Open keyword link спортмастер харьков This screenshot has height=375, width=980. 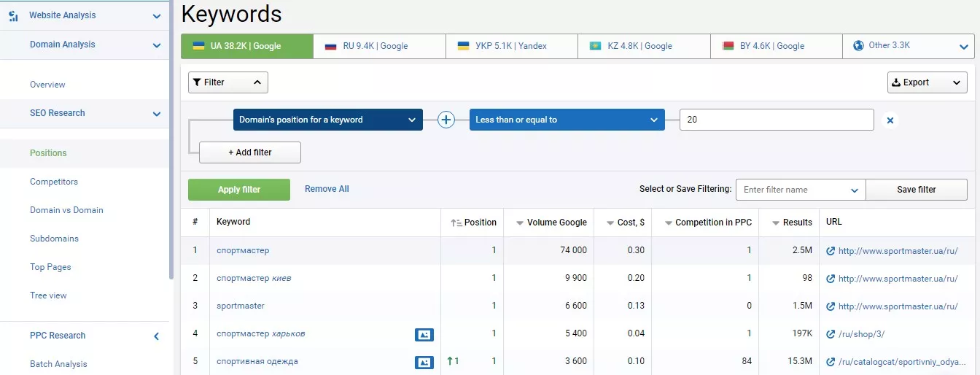(261, 333)
